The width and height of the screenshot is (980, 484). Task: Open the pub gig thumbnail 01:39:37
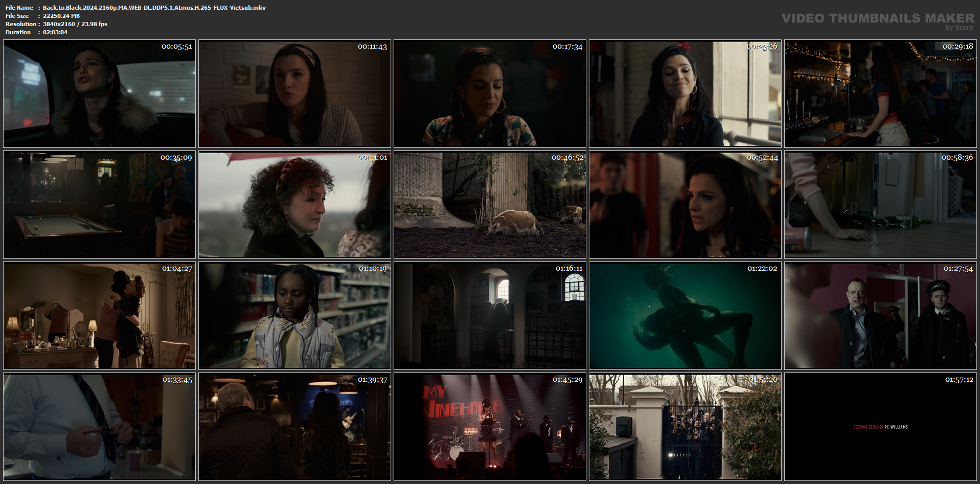(294, 427)
